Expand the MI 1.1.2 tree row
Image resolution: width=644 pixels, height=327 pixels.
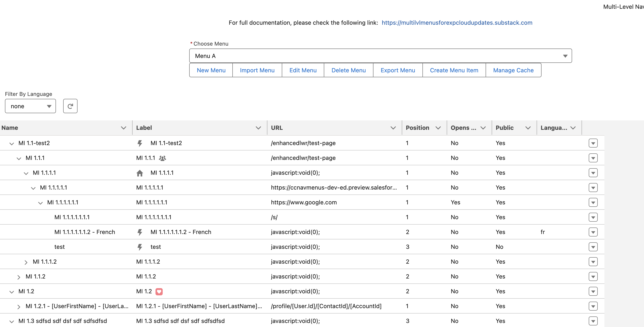19,277
